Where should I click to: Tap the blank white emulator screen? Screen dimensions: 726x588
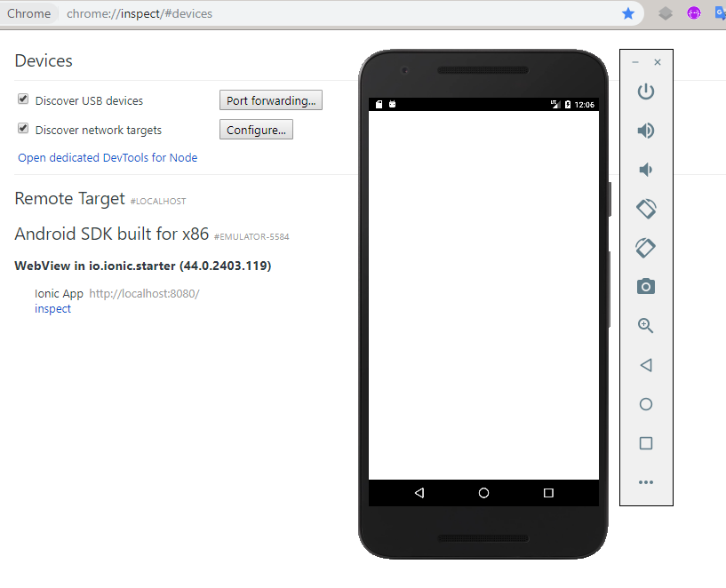coord(483,295)
